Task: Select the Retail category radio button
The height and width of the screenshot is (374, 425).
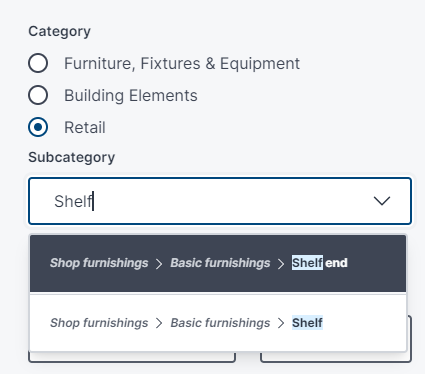Action: (x=38, y=127)
